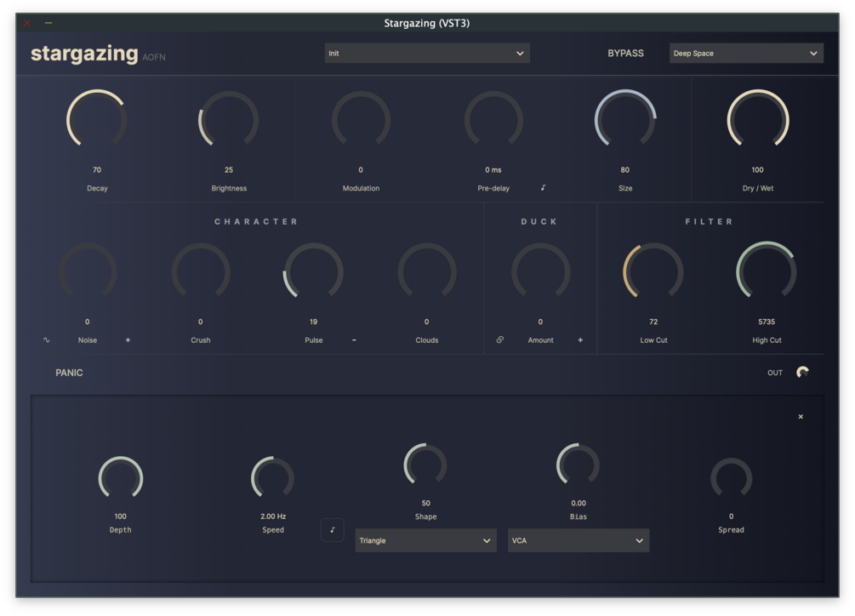Click the minus icon beside Pulse

pos(354,339)
